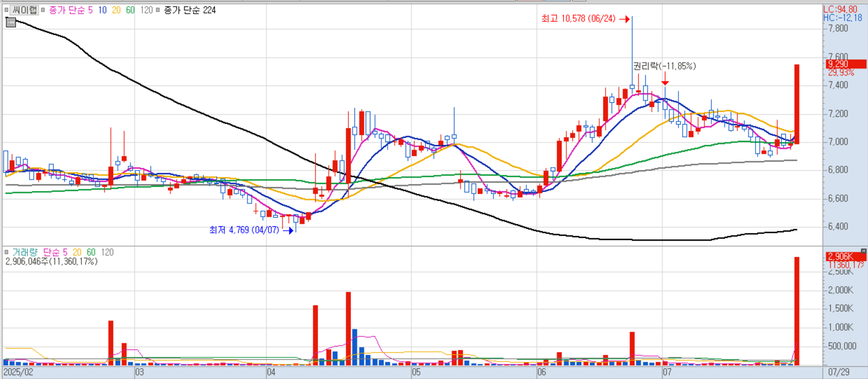Click the red 9,290 current price tag
This screenshot has height=379, width=868.
pos(846,64)
